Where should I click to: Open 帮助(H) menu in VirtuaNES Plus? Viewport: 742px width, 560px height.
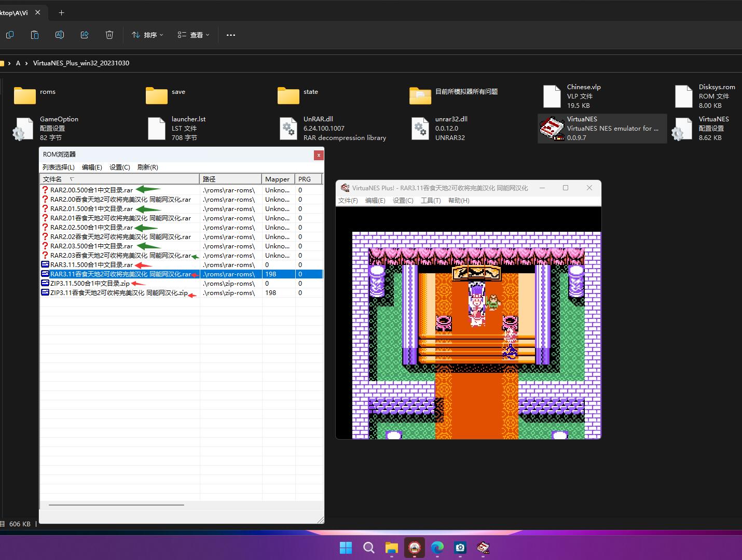point(459,200)
